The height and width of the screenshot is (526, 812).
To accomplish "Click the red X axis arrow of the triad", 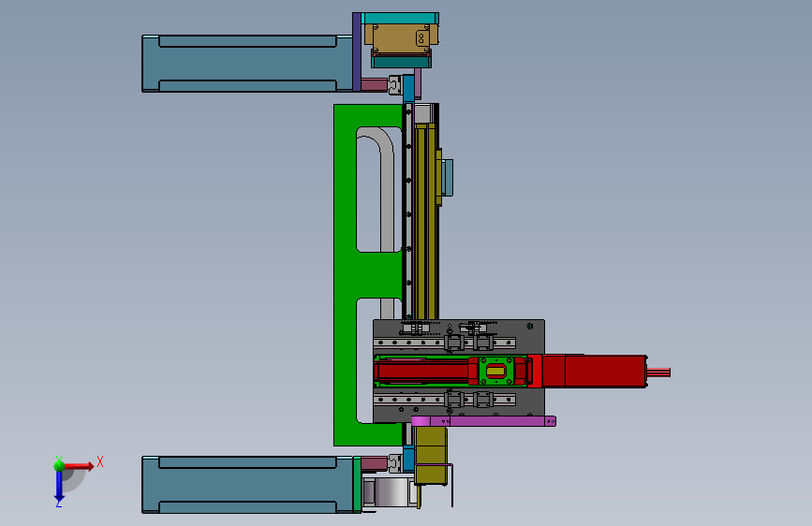I will (x=79, y=466).
